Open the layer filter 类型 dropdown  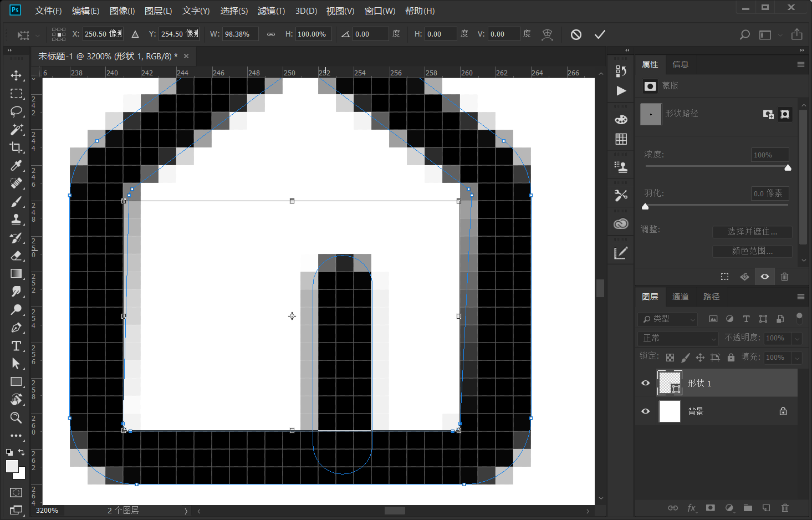coord(668,319)
